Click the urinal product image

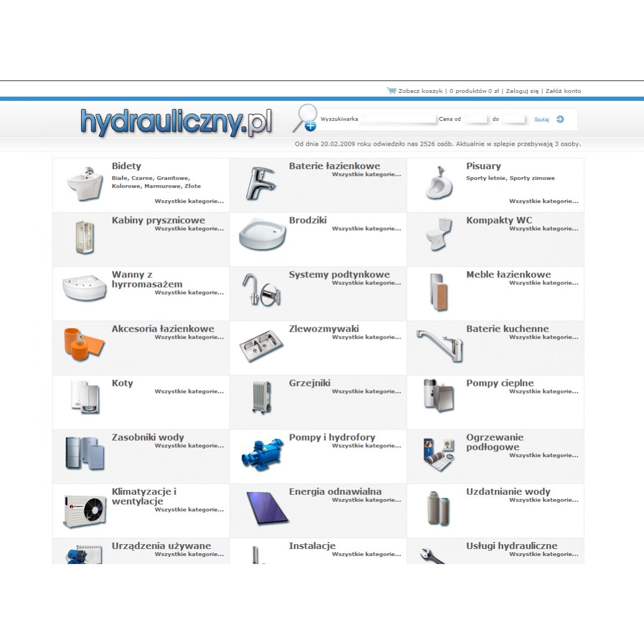click(x=439, y=182)
